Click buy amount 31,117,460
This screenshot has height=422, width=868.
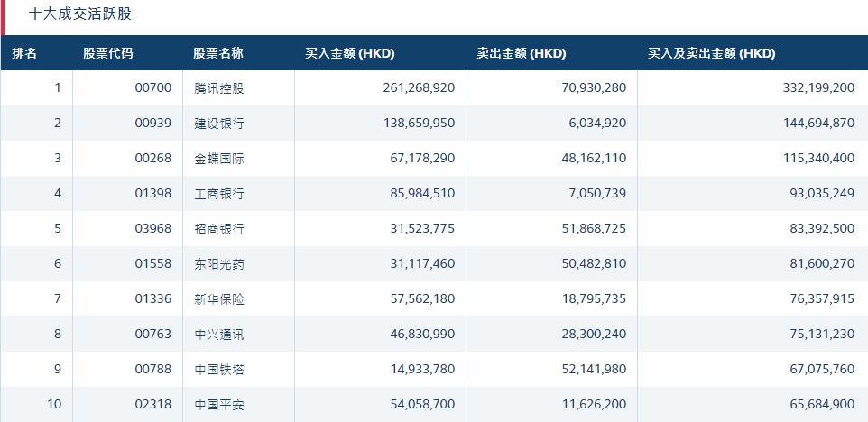tap(422, 263)
